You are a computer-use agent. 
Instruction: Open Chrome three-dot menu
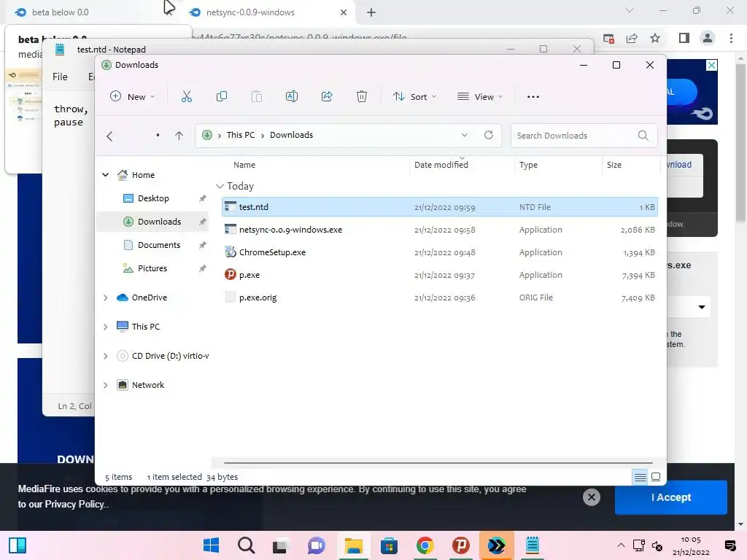click(731, 38)
